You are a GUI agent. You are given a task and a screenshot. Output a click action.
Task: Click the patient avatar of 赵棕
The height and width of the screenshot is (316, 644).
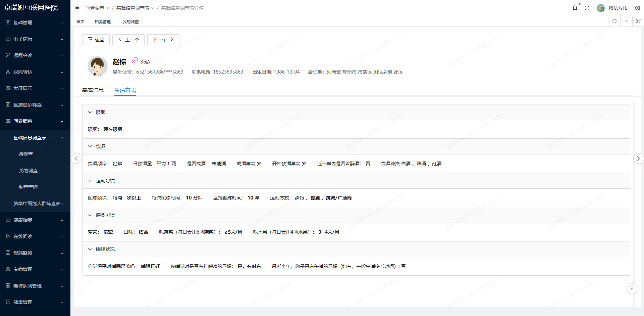click(x=98, y=66)
